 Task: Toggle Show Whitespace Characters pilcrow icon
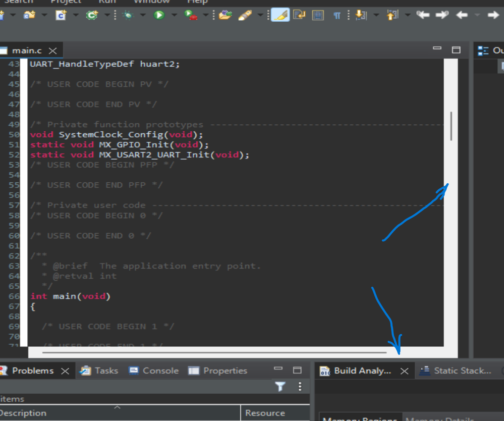click(337, 16)
